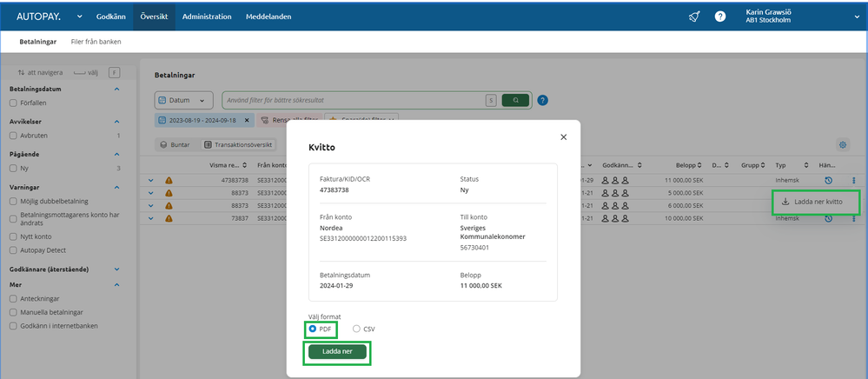Click warning triangle on the 5 000,00 SEK row
This screenshot has height=379, width=868.
(x=169, y=193)
